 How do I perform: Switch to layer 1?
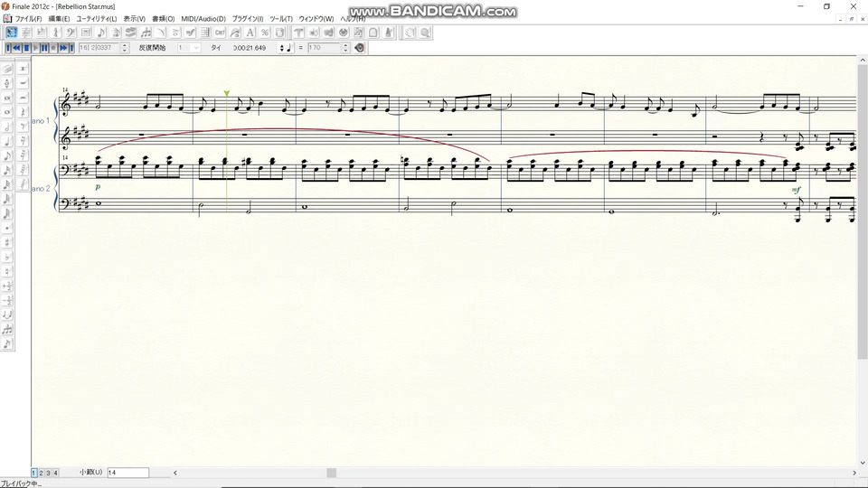click(33, 473)
